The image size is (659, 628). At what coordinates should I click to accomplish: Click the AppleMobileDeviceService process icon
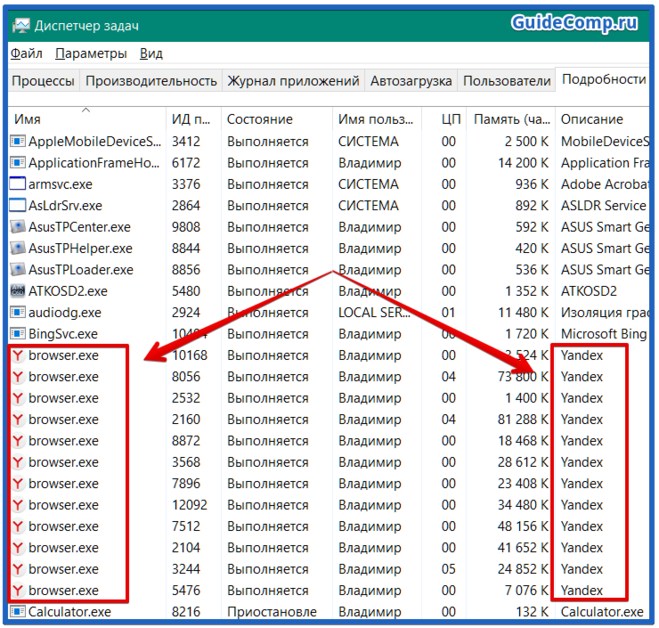[x=18, y=141]
